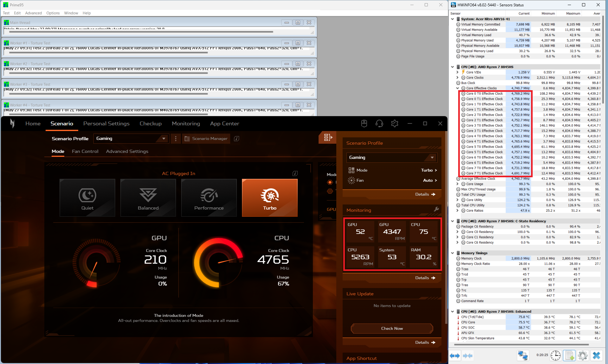Expand Core VIDs row in HWiNFO
The height and width of the screenshot is (364, 608).
coord(458,72)
